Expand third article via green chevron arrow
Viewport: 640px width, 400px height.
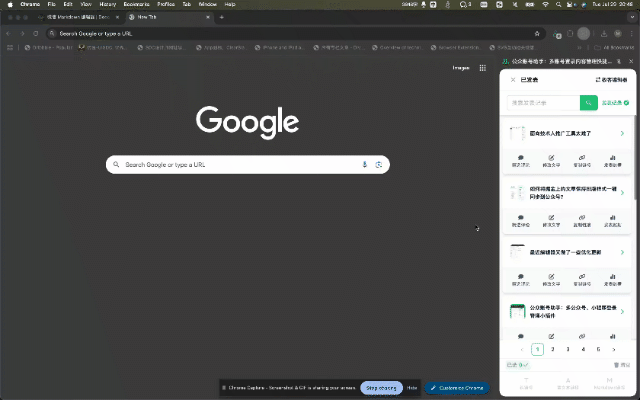622,252
